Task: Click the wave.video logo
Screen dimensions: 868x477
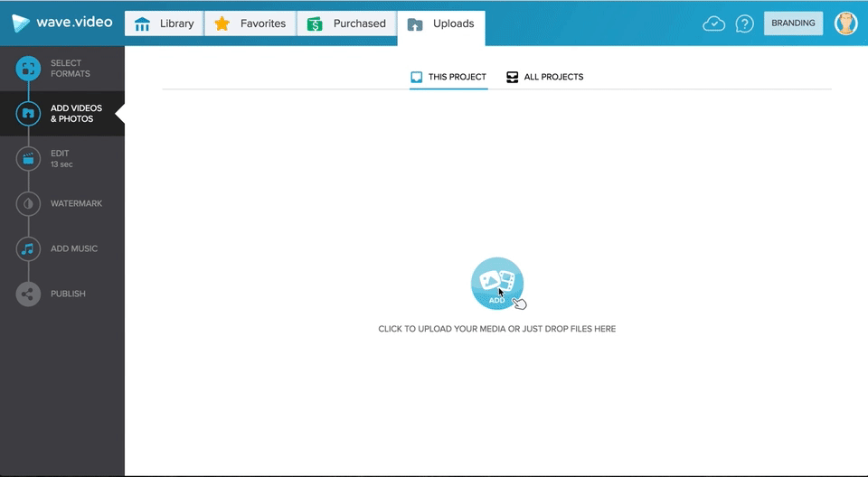Action: pos(62,23)
